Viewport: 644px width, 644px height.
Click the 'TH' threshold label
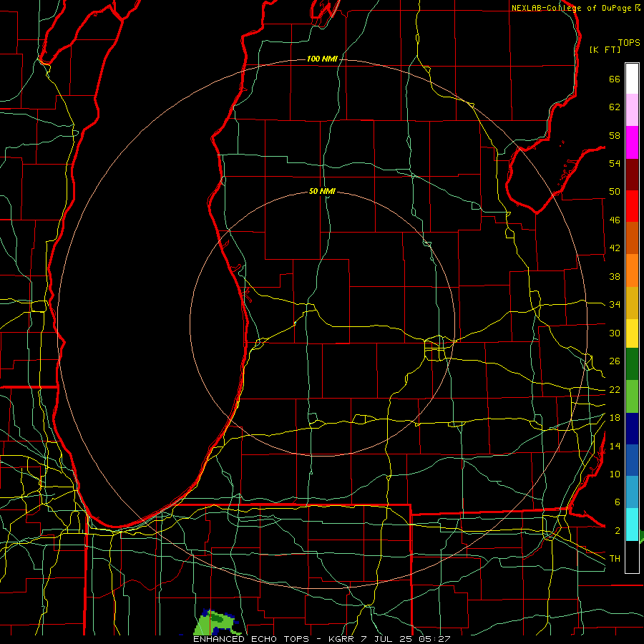(615, 558)
